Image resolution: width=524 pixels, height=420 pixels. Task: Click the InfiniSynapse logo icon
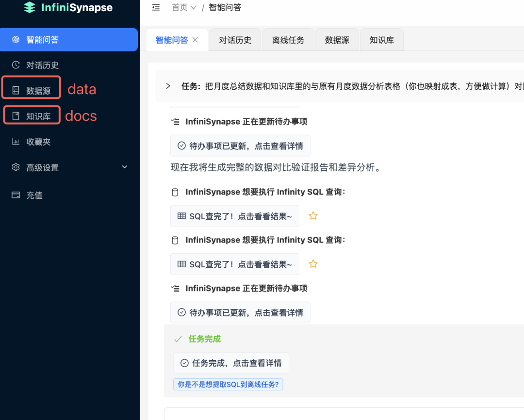pos(30,7)
